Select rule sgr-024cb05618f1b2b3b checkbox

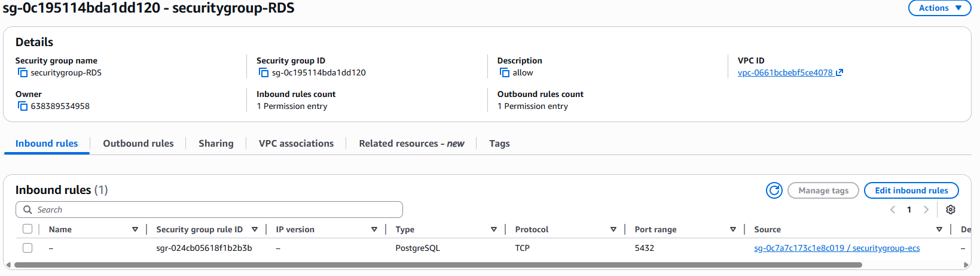point(28,248)
